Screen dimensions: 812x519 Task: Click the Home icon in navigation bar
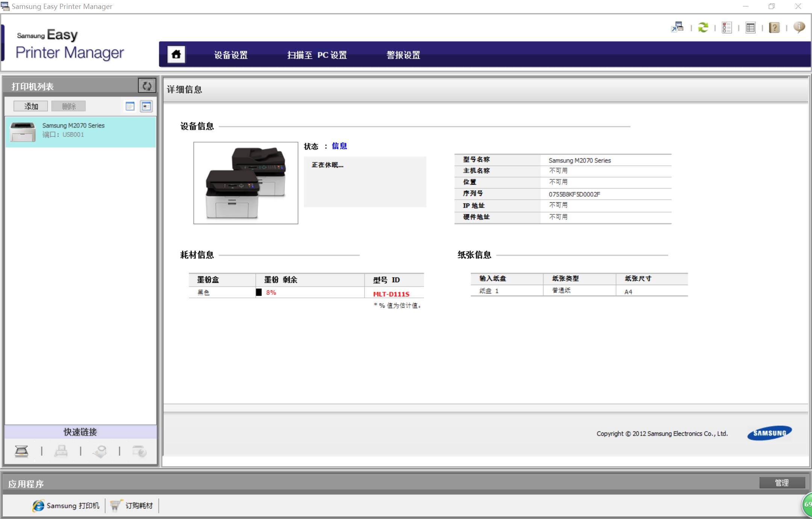coord(176,55)
